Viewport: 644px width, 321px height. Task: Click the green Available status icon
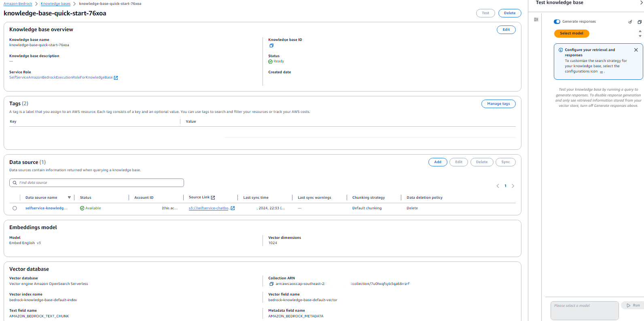[82, 208]
